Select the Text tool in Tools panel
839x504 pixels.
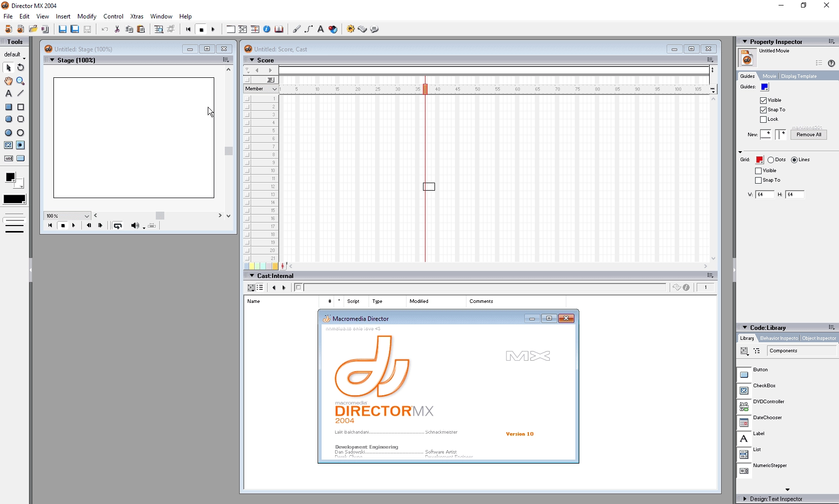click(x=8, y=94)
